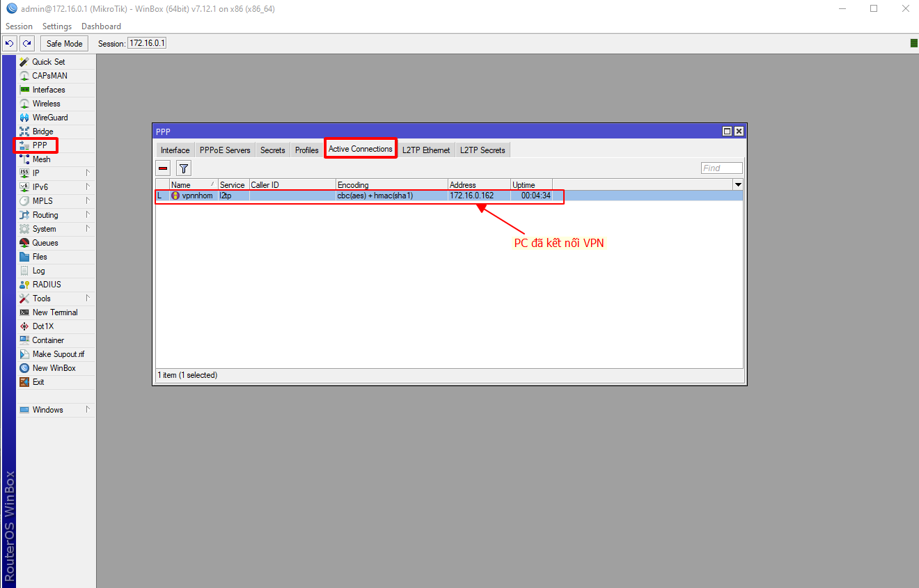Image resolution: width=919 pixels, height=588 pixels.
Task: Click the Uptime column header
Action: (x=531, y=185)
